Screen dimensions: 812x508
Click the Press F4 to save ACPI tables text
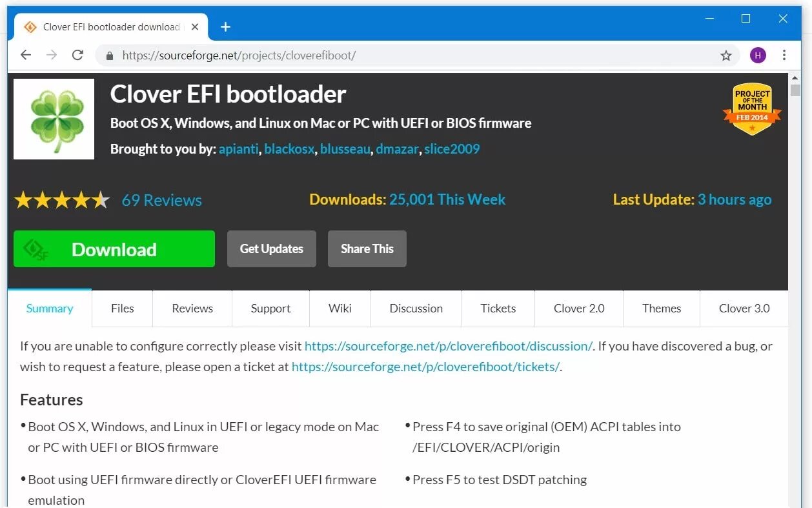[x=547, y=437]
